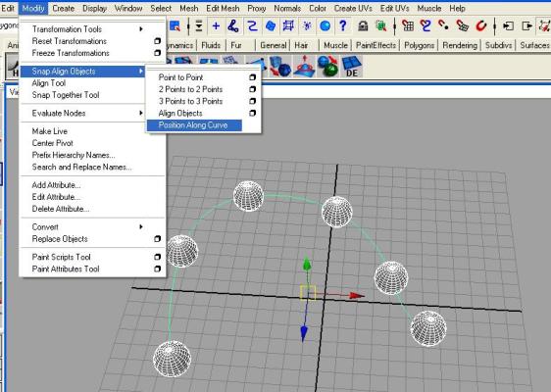Toggle the Surfaces selection mask icon
The height and width of the screenshot is (392, 551).
pos(271,26)
